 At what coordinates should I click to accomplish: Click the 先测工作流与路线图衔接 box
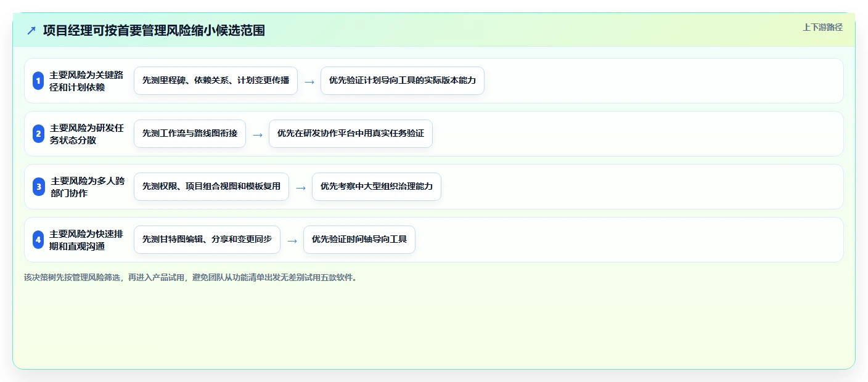[190, 134]
